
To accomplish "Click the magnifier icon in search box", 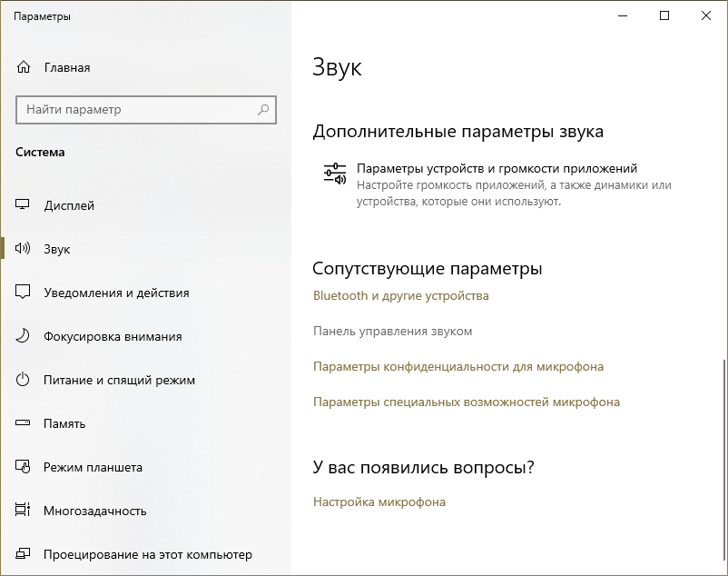I will (263, 110).
